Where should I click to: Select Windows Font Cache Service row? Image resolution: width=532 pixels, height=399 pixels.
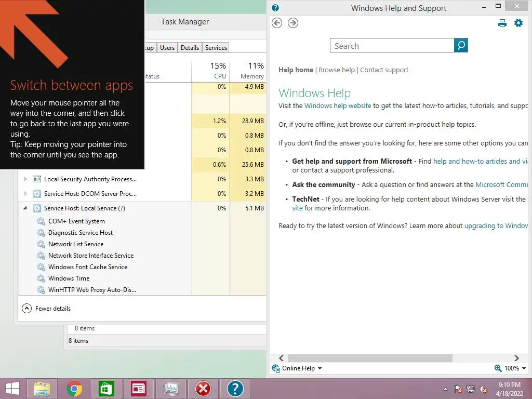tap(104, 267)
